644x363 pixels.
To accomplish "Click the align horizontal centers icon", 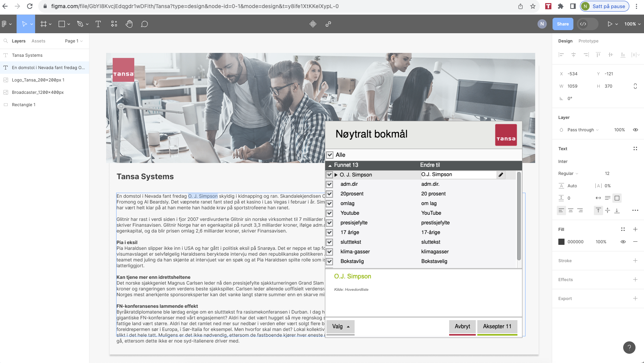I will (573, 55).
